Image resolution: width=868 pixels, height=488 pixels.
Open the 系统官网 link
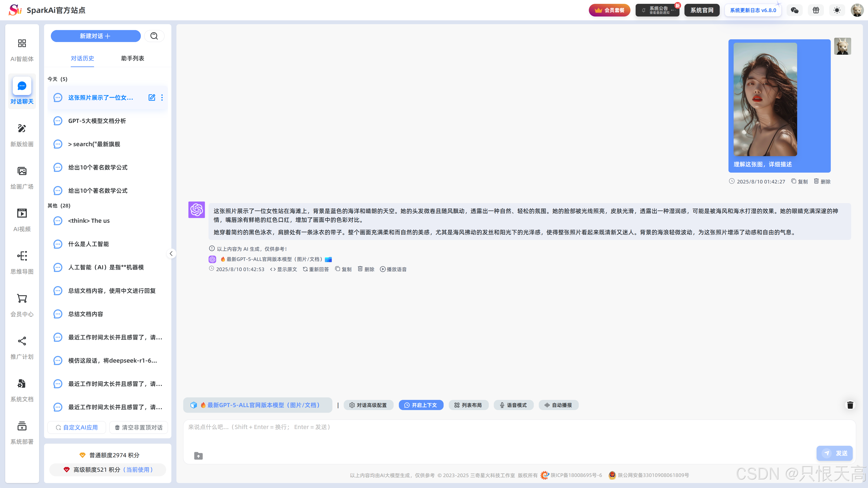click(702, 10)
